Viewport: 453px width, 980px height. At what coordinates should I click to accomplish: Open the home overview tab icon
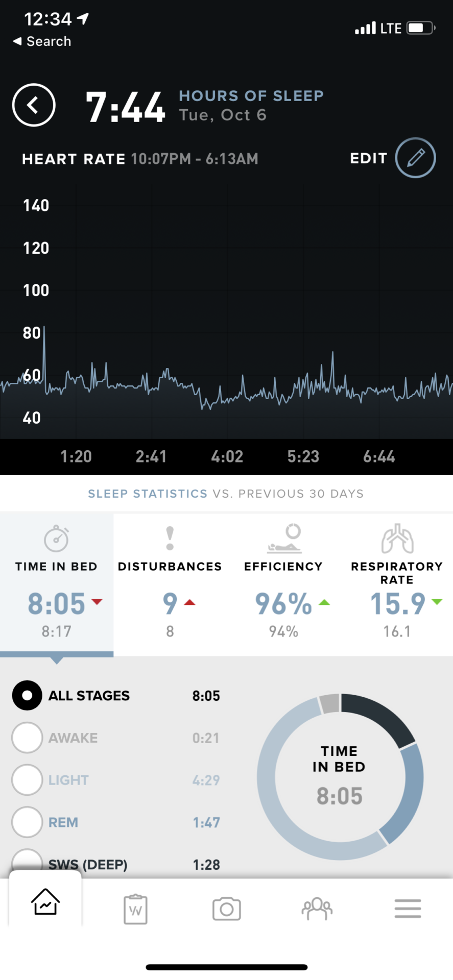point(45,902)
